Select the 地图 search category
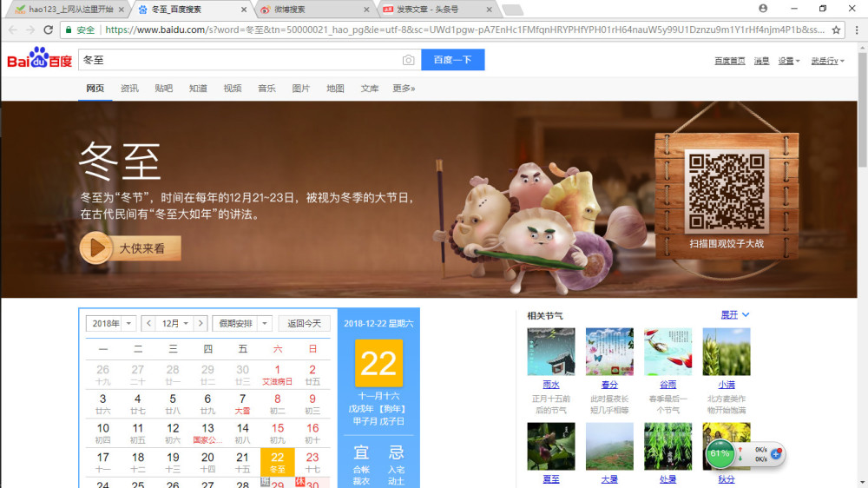868x488 pixels. (x=335, y=88)
